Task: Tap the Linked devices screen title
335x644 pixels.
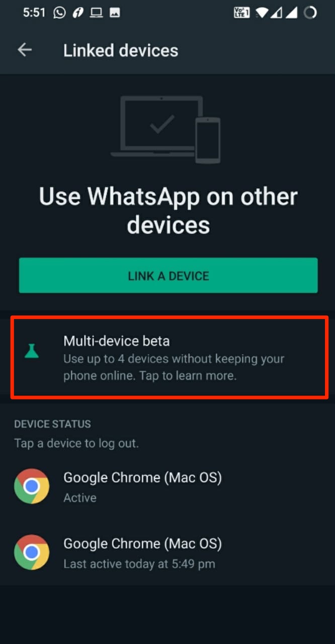Action: click(121, 50)
